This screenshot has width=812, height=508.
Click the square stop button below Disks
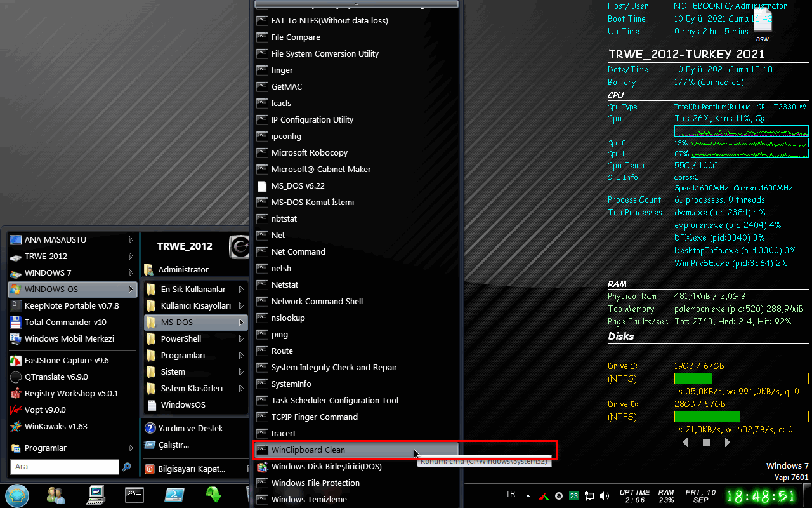click(x=707, y=443)
